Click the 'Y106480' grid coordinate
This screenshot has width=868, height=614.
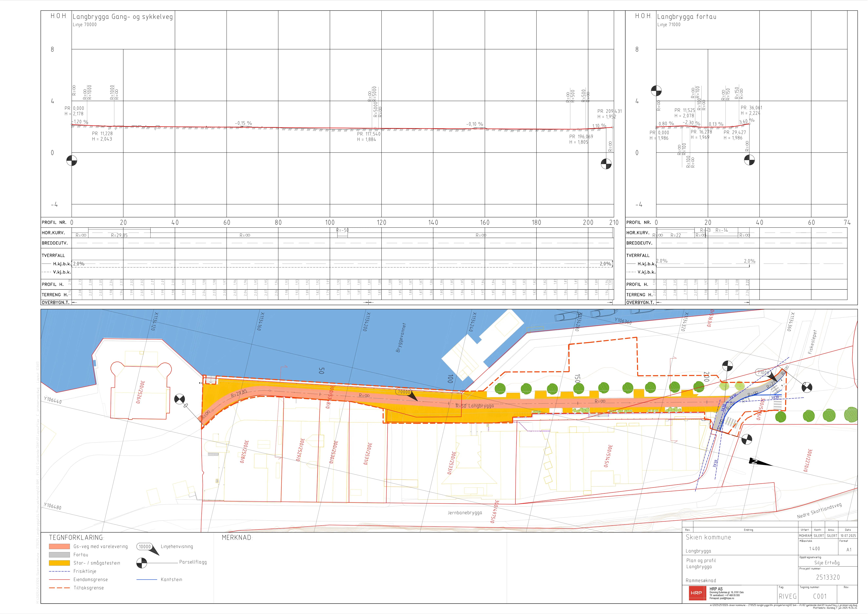click(52, 506)
